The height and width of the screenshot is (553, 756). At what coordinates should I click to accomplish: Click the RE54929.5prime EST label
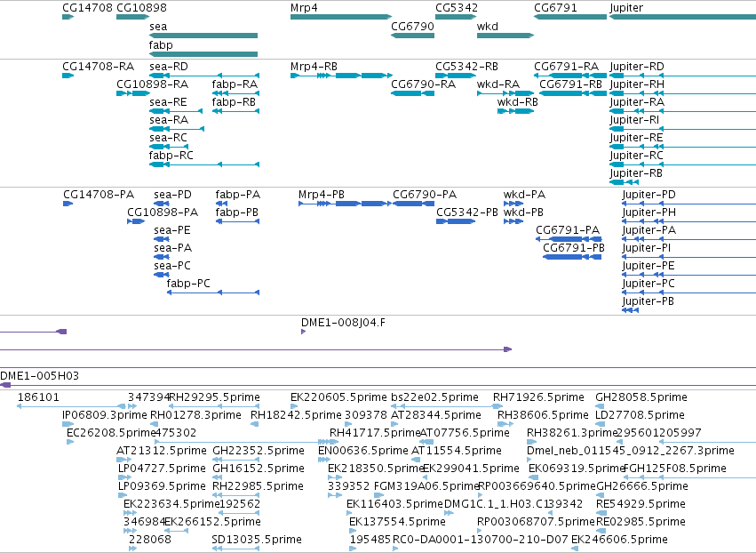coord(641,504)
